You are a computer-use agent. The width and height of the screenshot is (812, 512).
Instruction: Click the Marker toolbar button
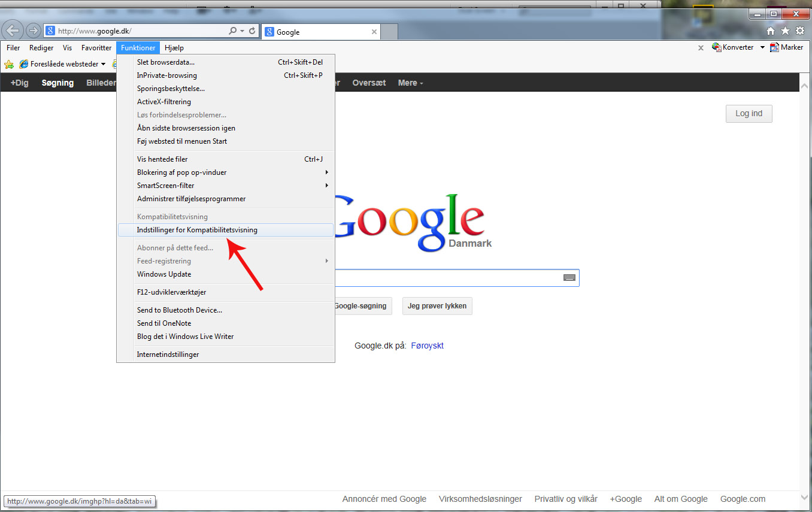pyautogui.click(x=787, y=47)
